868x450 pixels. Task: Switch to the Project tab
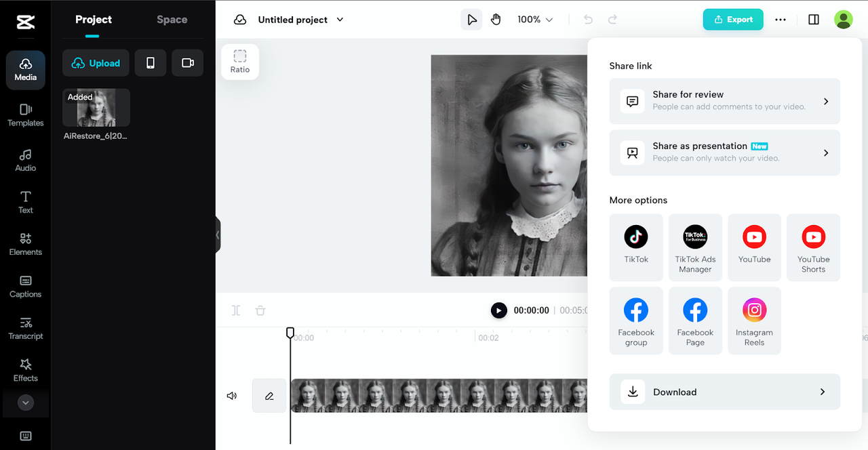tap(94, 20)
